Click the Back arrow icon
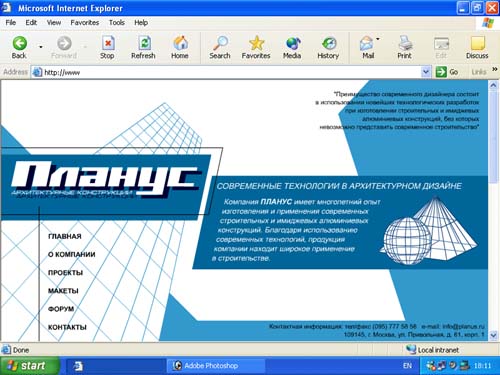This screenshot has width=500, height=375. (20, 43)
